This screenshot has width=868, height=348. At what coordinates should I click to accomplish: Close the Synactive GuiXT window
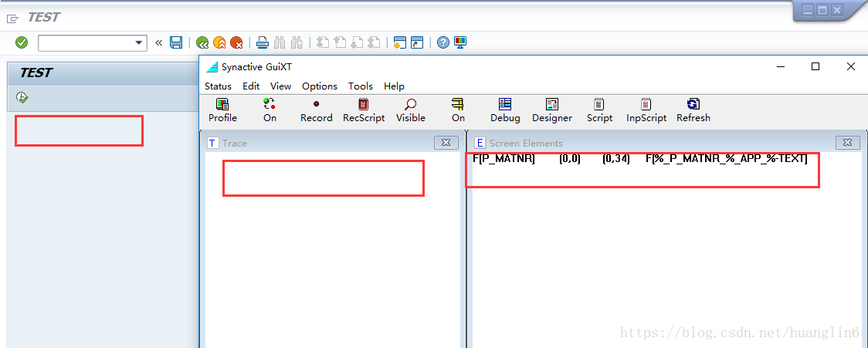tap(851, 66)
